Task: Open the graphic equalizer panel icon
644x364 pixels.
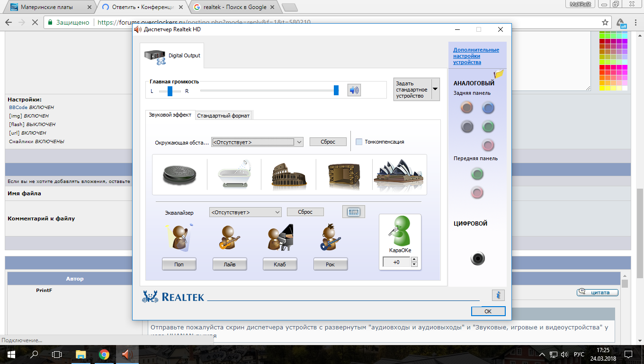Action: [354, 212]
